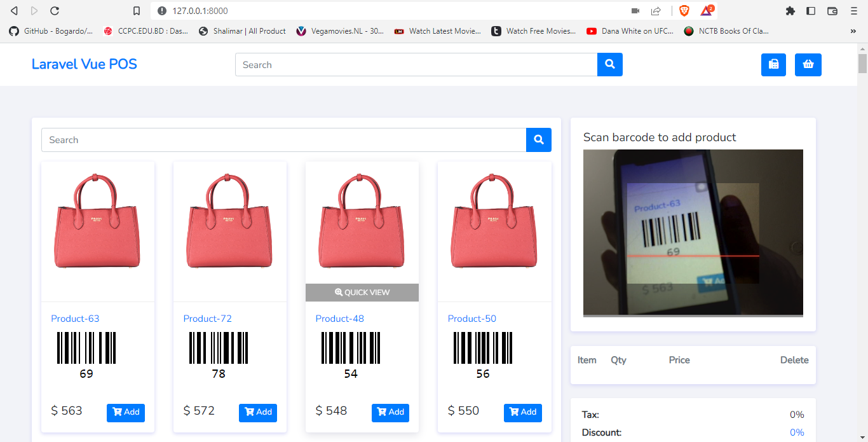Click the Scan barcode to add product heading
The image size is (868, 442).
[660, 137]
